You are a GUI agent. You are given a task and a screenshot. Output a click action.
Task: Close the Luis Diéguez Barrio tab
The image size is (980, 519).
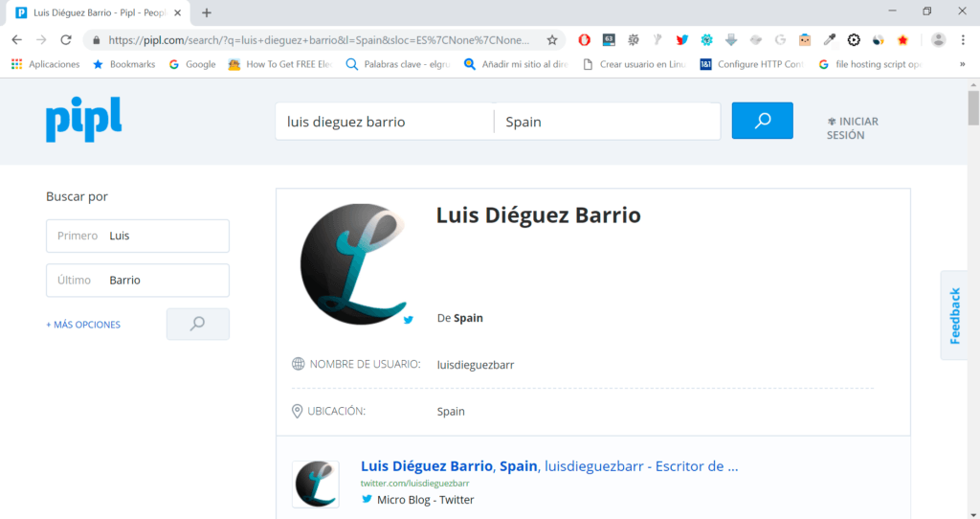(177, 12)
